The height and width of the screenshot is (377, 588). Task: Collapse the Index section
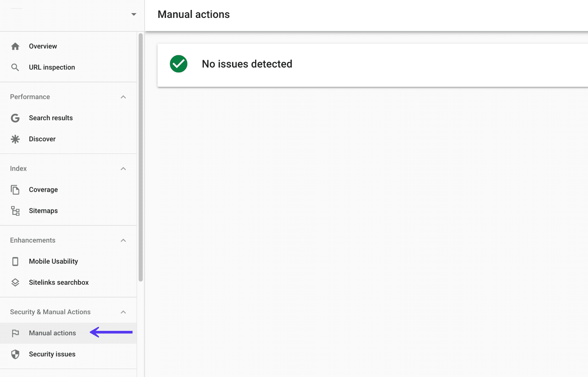pos(123,168)
